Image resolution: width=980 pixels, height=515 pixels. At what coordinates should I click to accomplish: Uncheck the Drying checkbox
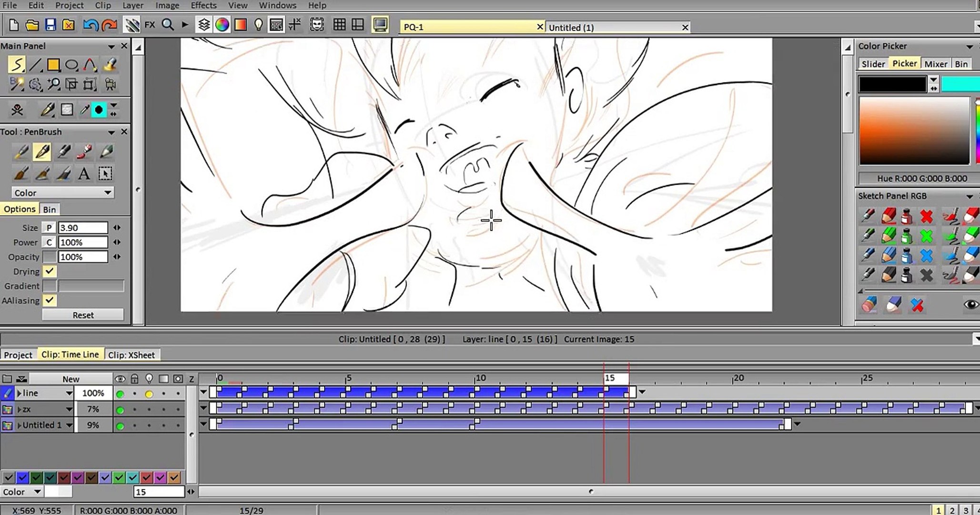[49, 271]
